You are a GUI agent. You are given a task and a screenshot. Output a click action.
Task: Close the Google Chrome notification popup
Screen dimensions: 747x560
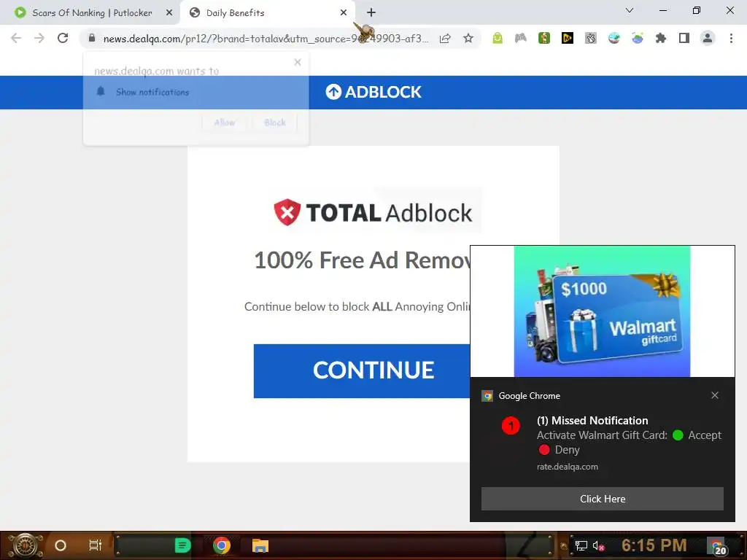pyautogui.click(x=715, y=395)
